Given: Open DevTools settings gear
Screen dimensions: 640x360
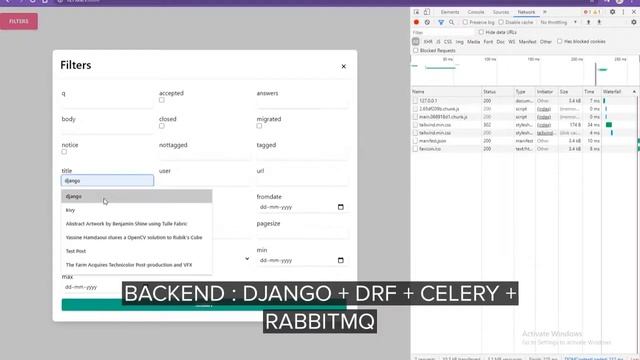Looking at the screenshot, I should tap(612, 12).
